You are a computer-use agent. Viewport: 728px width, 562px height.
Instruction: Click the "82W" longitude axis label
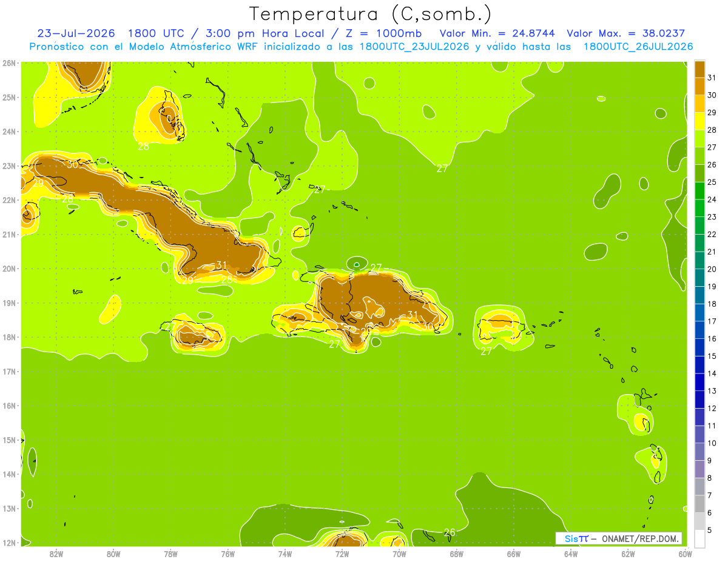56,554
